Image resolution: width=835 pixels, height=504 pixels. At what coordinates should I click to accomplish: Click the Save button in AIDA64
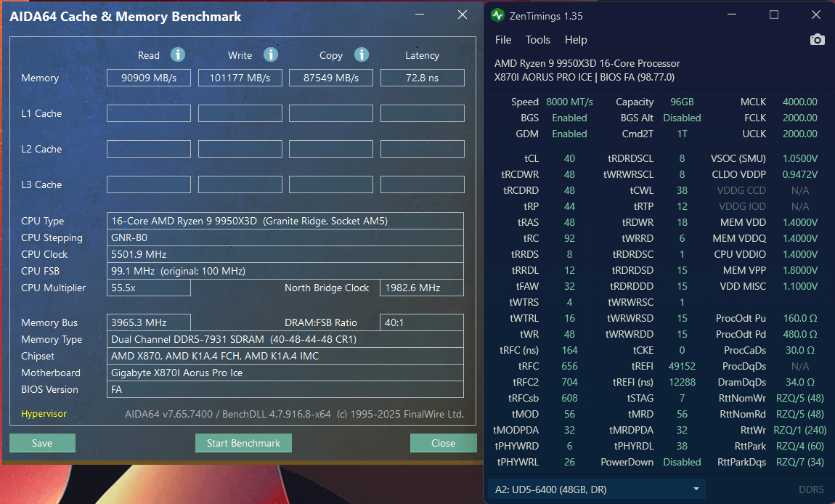click(x=42, y=443)
